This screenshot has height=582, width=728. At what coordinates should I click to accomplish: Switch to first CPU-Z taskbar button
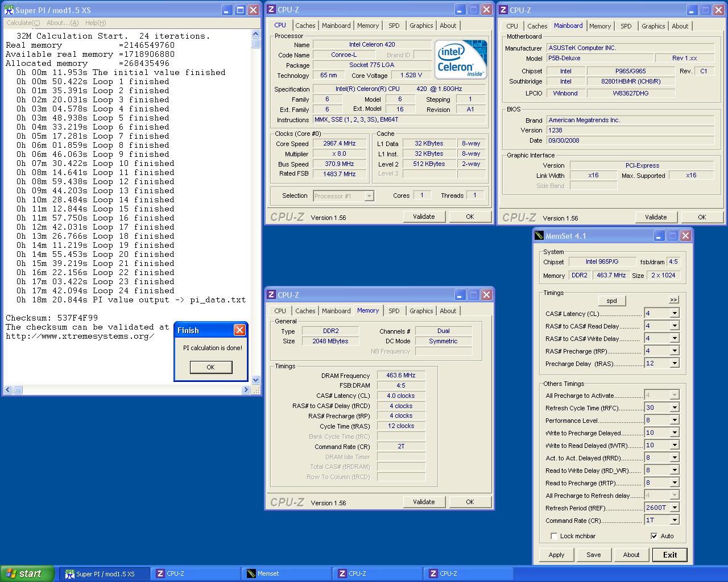[x=196, y=574]
